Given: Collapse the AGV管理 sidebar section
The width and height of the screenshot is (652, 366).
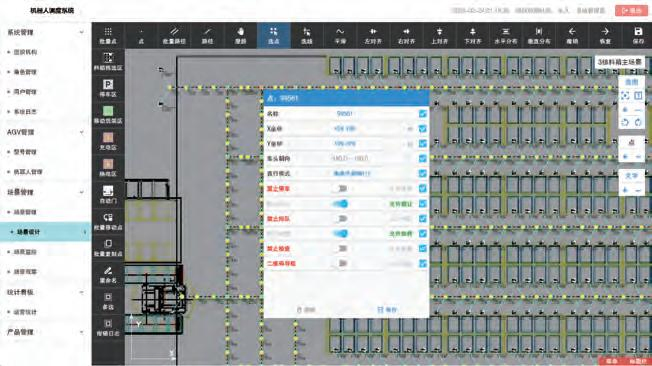Looking at the screenshot, I should coord(82,132).
